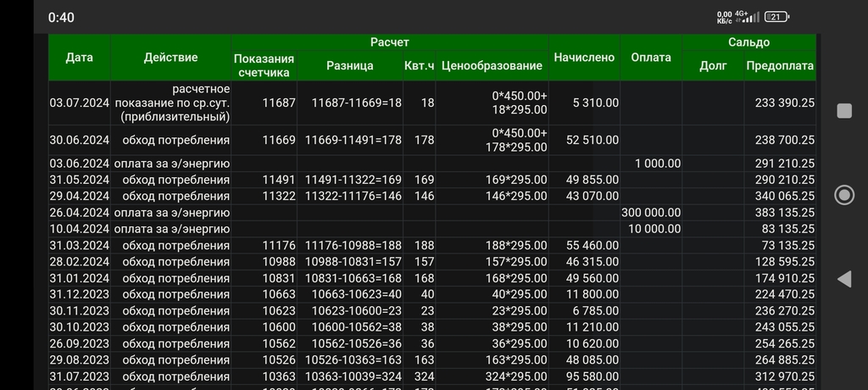Select the Долг column header

(x=712, y=66)
